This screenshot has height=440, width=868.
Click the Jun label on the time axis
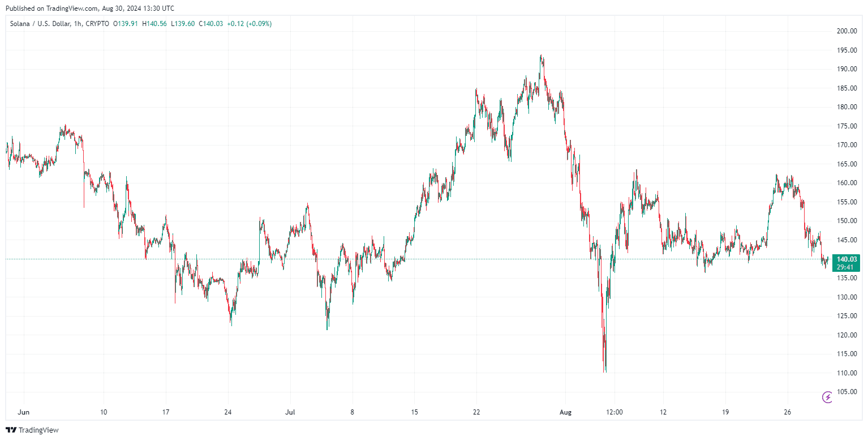click(23, 412)
